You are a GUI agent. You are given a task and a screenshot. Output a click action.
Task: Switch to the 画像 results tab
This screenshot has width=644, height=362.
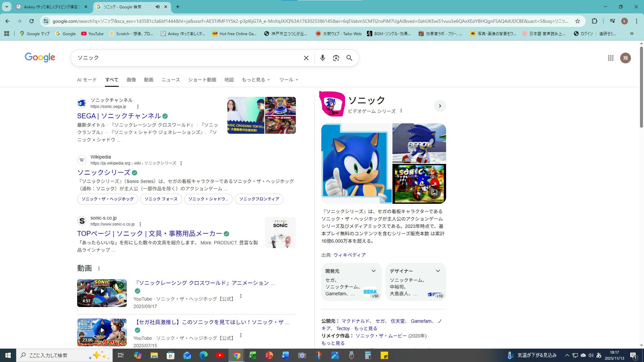click(131, 80)
